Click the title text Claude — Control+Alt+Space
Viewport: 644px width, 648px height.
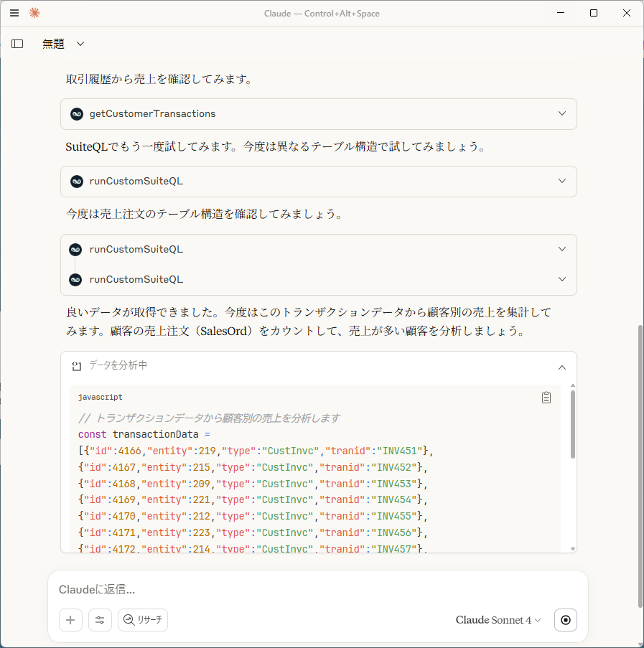pos(322,13)
